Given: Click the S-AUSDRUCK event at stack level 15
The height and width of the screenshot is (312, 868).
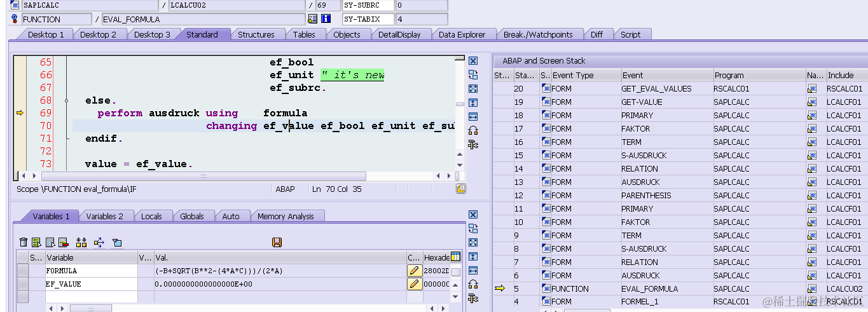Looking at the screenshot, I should coord(644,156).
